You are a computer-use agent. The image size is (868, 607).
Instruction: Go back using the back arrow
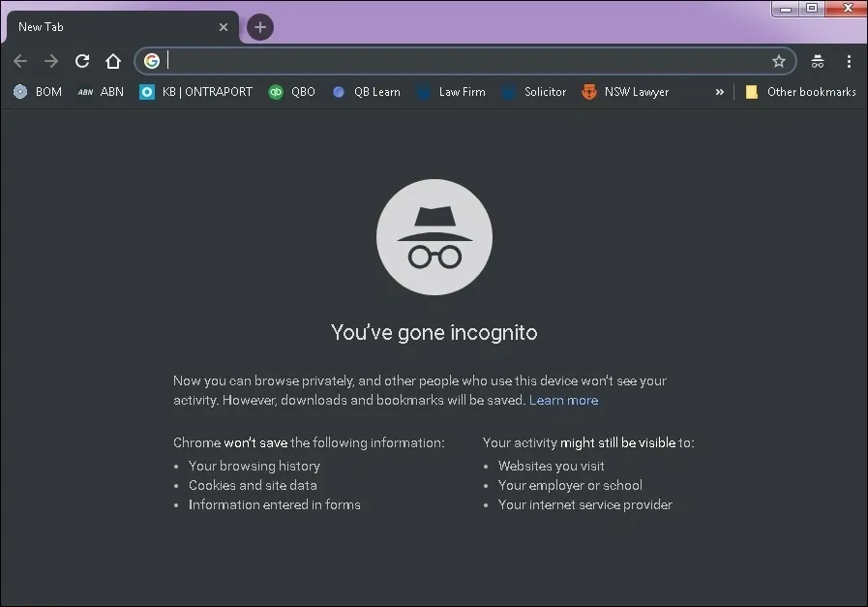[x=20, y=61]
